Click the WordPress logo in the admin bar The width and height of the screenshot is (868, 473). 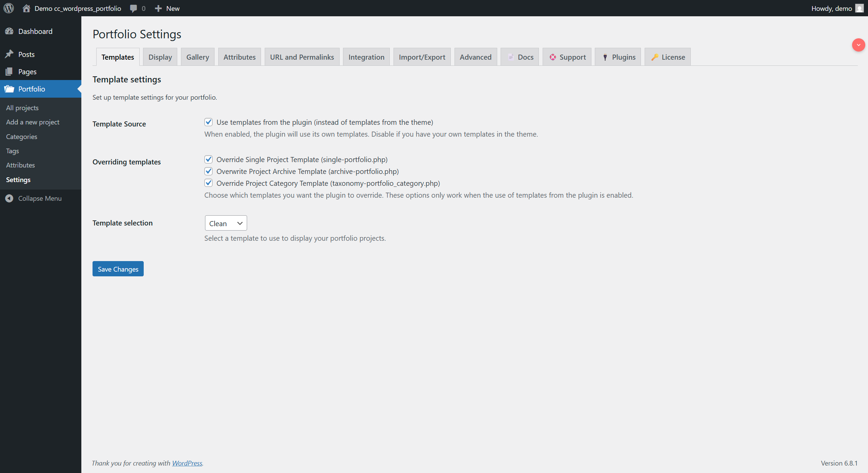pos(8,8)
